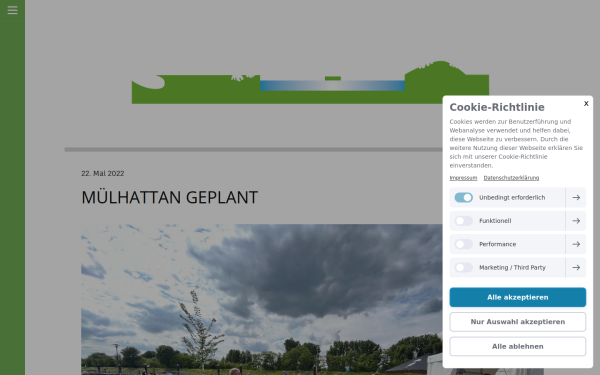Expand Unbedingt erforderlich details arrow
The image size is (600, 375).
576,197
